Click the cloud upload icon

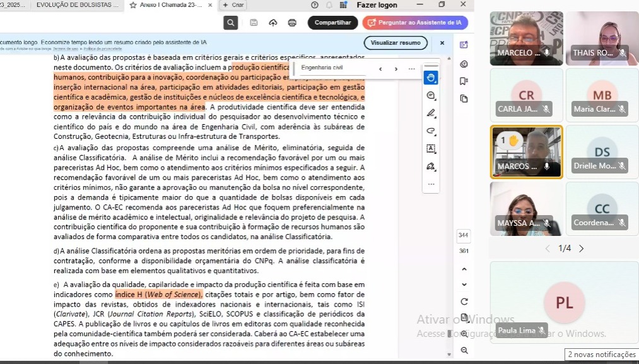(x=273, y=23)
